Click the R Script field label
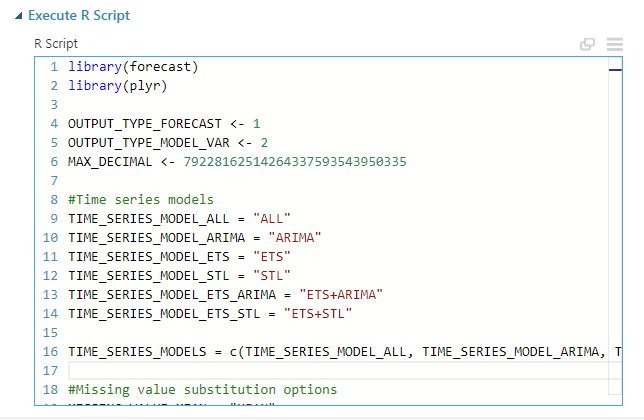The width and height of the screenshot is (644, 420). click(56, 44)
